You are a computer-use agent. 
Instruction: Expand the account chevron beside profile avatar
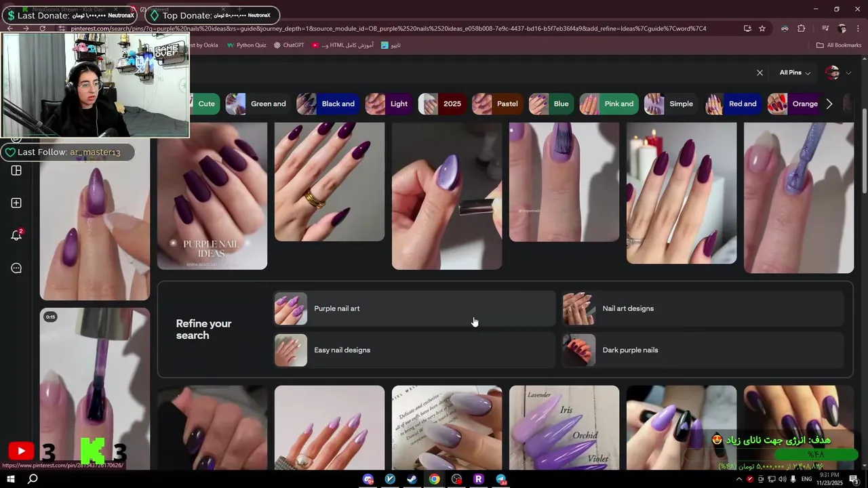[x=848, y=73]
